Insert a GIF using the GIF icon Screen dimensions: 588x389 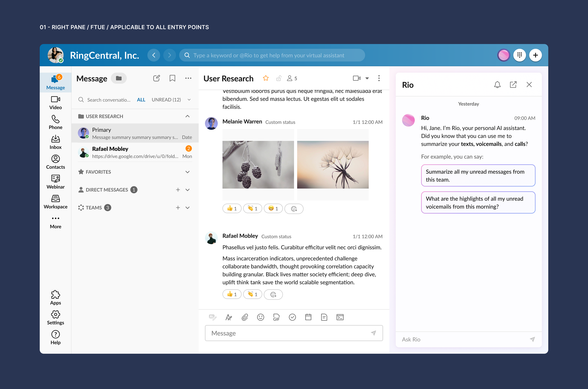[276, 317]
